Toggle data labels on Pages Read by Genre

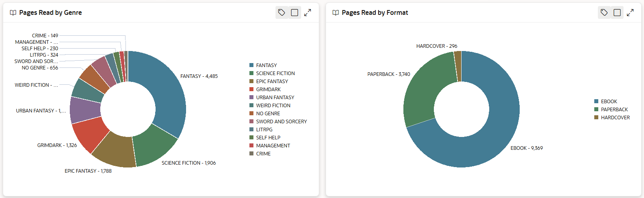click(x=282, y=12)
